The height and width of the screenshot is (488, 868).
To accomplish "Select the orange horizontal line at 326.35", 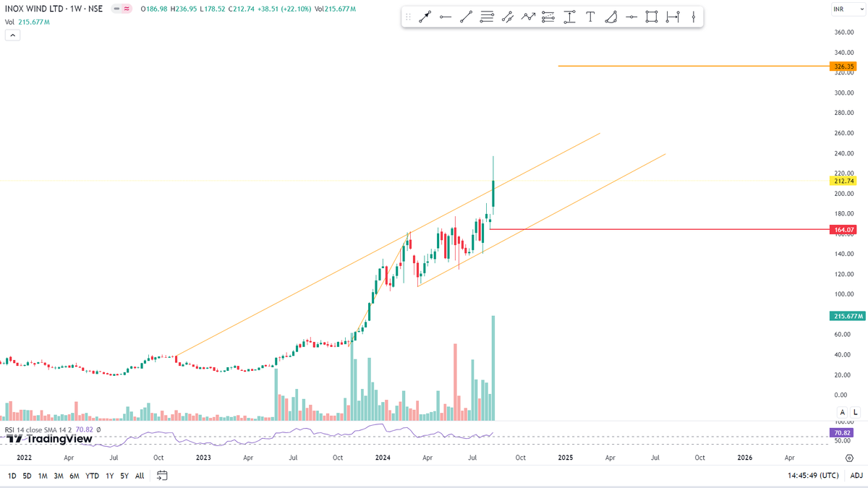I will coord(694,67).
